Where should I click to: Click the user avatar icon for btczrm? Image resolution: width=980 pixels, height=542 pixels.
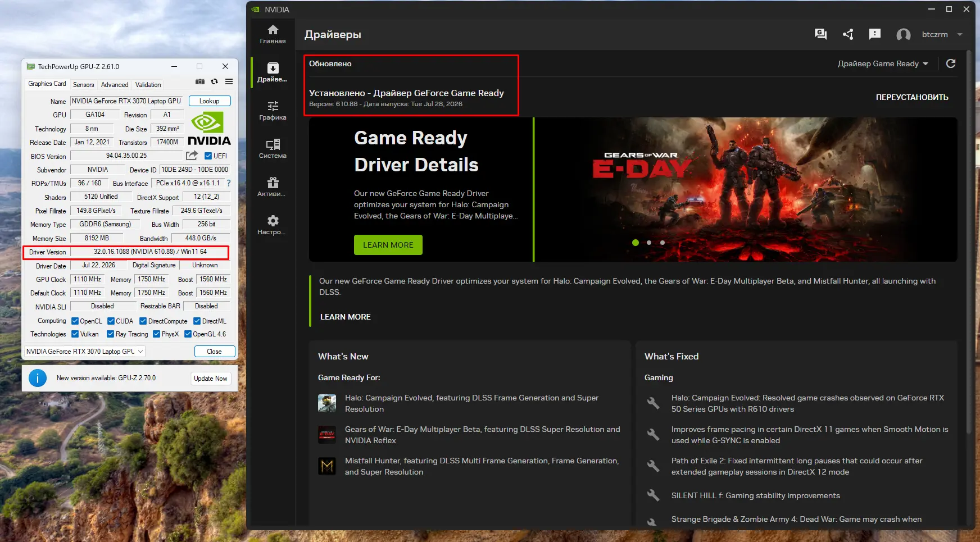[x=904, y=35]
